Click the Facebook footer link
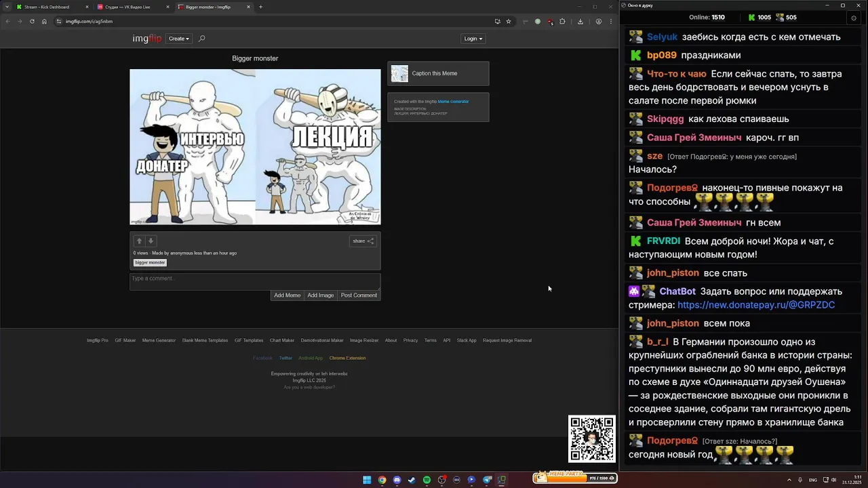 point(262,358)
